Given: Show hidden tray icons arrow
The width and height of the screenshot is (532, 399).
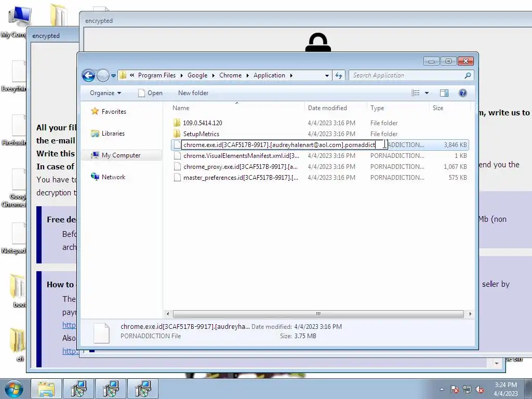Looking at the screenshot, I should (442, 389).
